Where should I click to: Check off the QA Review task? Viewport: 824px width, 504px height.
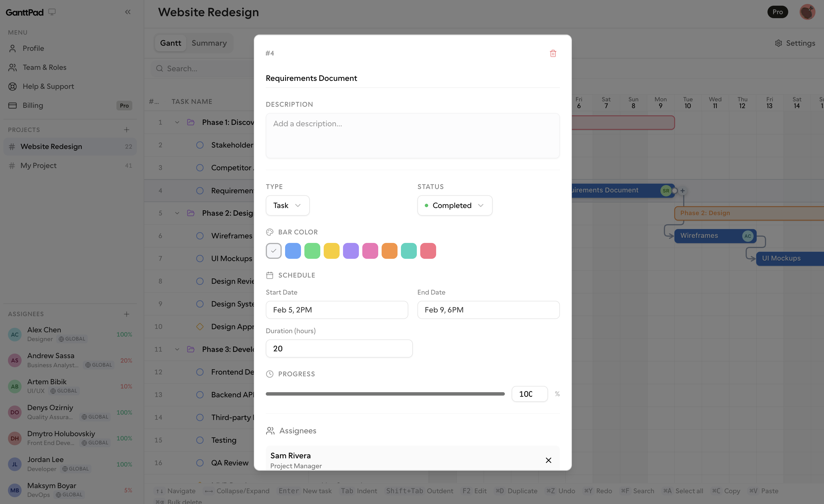200,463
